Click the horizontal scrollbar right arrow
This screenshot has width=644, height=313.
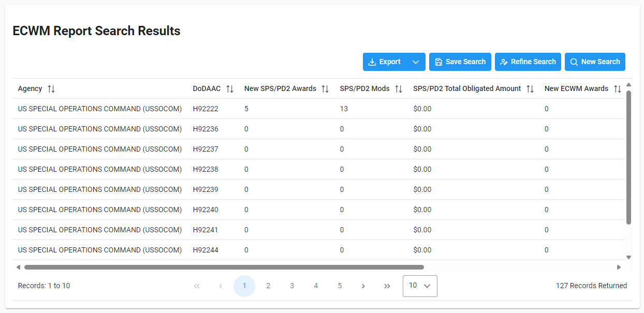[618, 267]
